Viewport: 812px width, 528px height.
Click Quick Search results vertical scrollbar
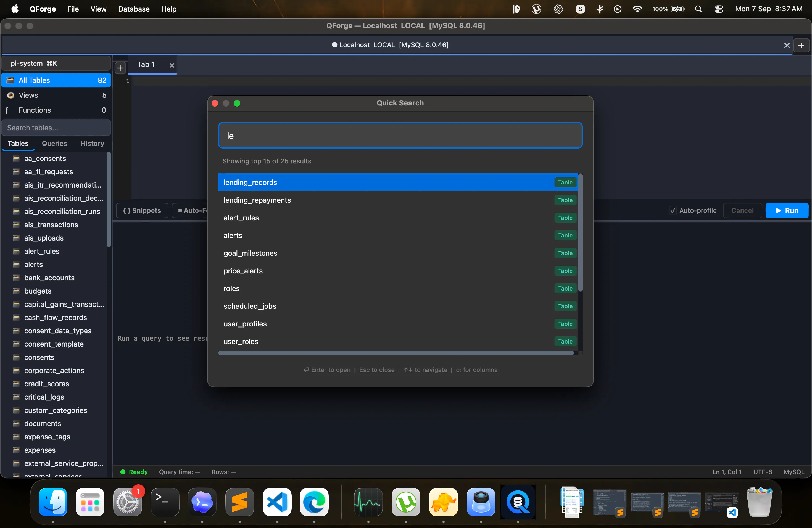(580, 233)
